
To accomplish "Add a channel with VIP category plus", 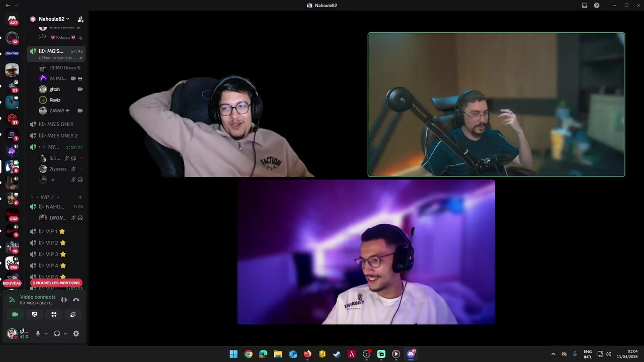I will tap(80, 197).
